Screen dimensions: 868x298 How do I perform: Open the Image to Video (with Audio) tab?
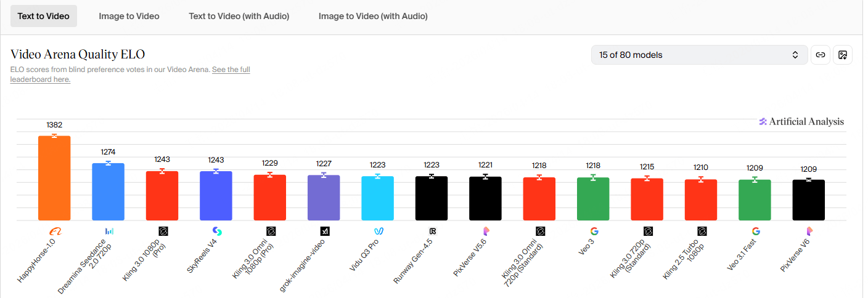coord(373,16)
